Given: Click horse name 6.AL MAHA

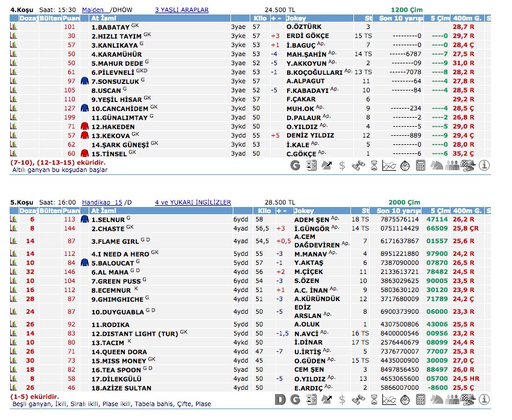Looking at the screenshot, I should (x=110, y=272).
